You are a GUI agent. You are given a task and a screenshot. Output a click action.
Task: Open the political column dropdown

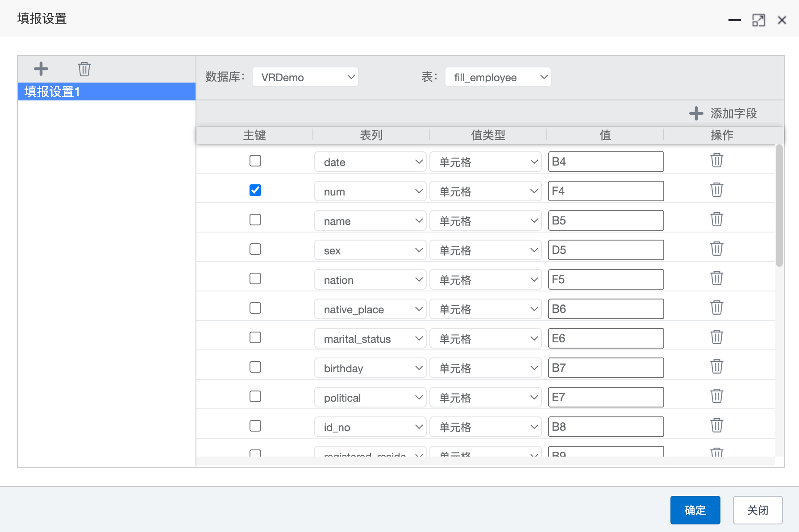coord(370,397)
